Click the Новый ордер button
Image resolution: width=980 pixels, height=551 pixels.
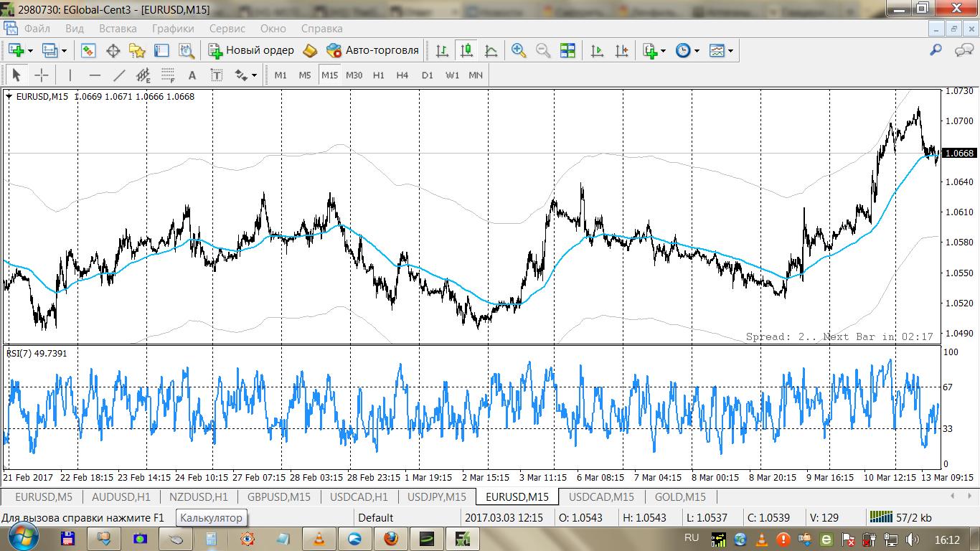(251, 50)
